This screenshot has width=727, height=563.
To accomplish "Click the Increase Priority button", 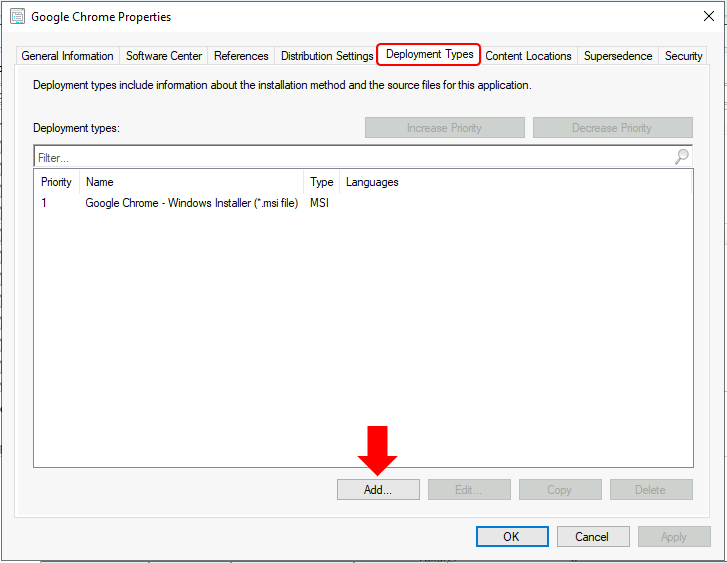I will pos(445,128).
